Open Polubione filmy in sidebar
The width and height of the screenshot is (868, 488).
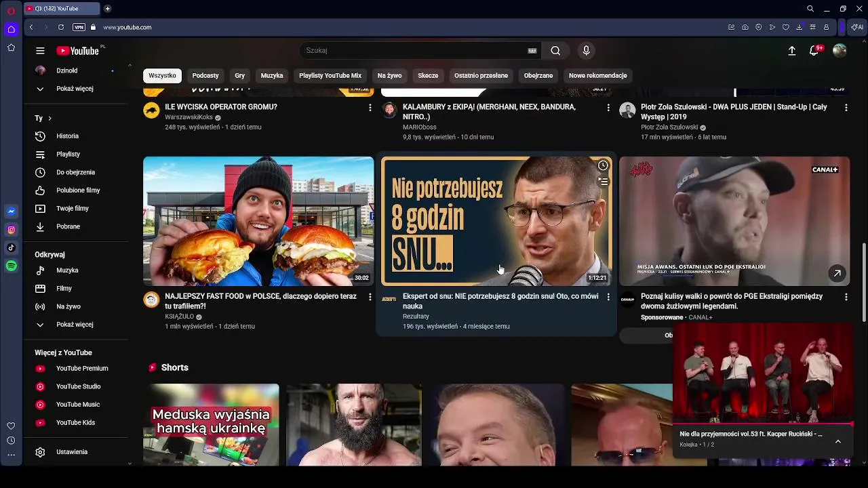click(x=76, y=190)
